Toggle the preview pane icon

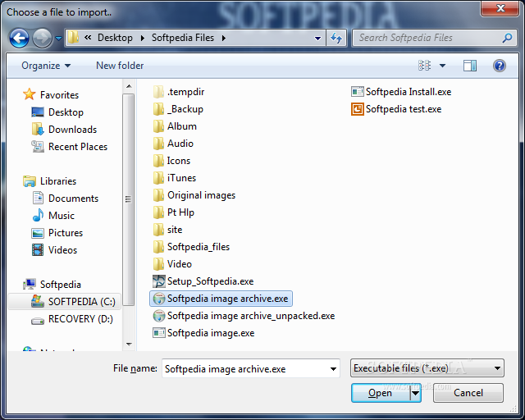(x=470, y=66)
